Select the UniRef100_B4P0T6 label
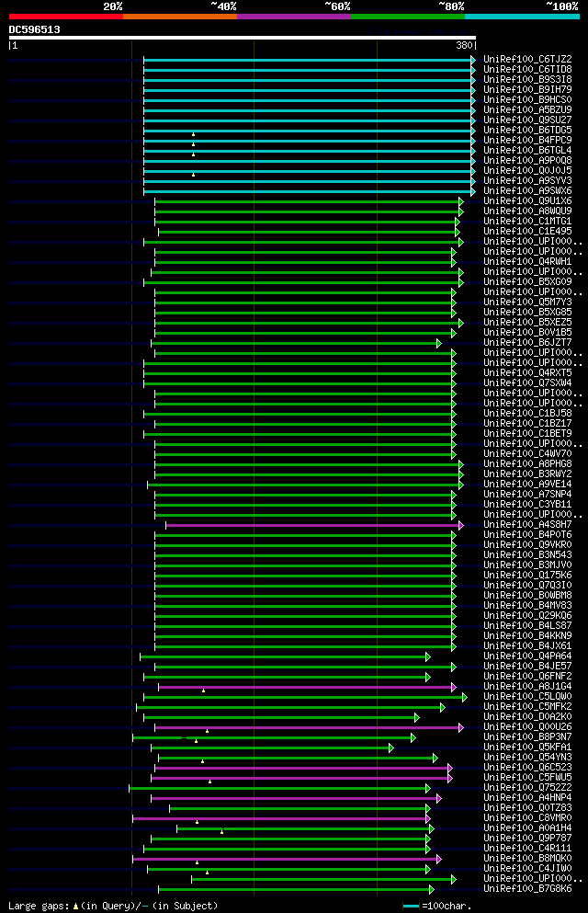 point(527,534)
